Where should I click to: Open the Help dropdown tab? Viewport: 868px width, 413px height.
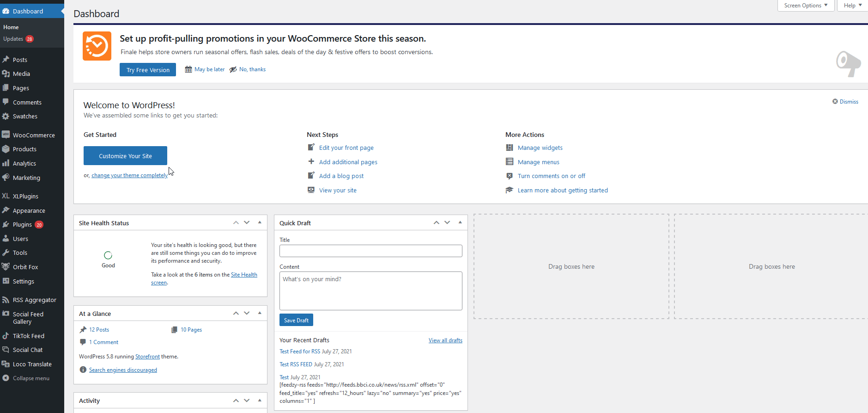[852, 6]
